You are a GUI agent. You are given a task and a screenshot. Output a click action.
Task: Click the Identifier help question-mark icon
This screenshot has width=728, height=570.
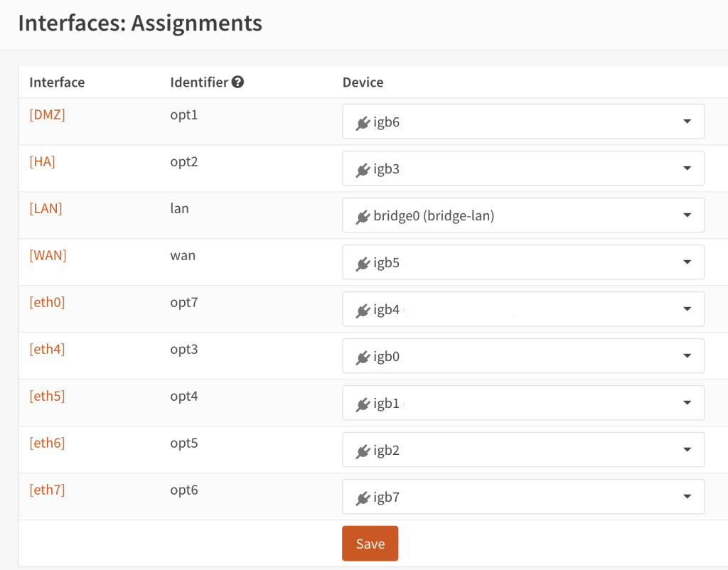pos(237,82)
